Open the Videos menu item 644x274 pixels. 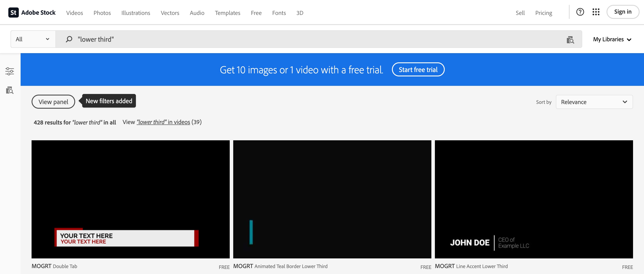pos(75,13)
